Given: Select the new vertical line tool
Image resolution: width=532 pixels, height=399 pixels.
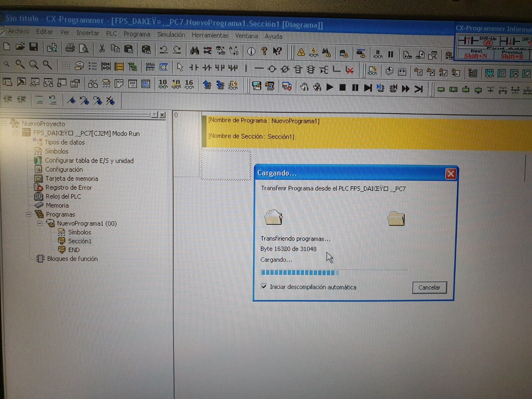Looking at the screenshot, I should [246, 69].
